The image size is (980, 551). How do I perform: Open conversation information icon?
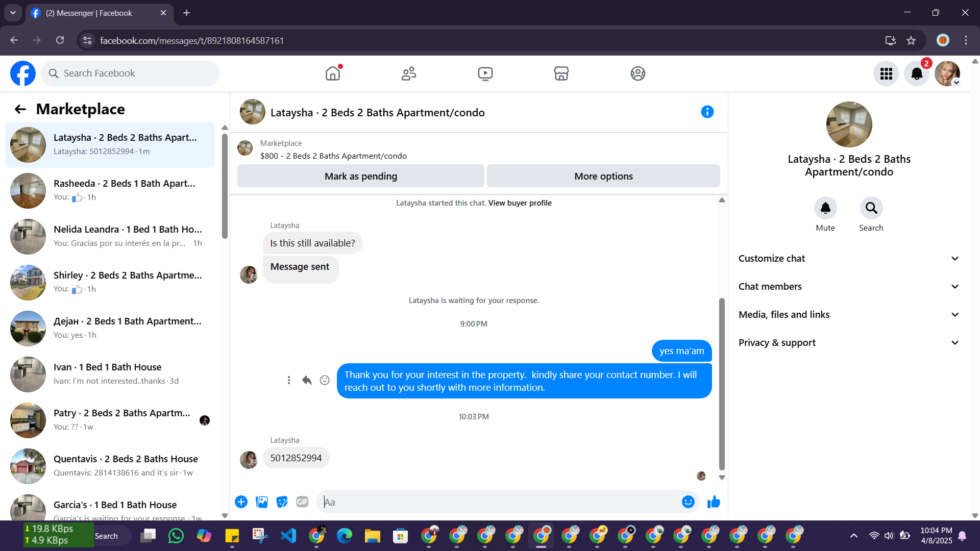707,112
